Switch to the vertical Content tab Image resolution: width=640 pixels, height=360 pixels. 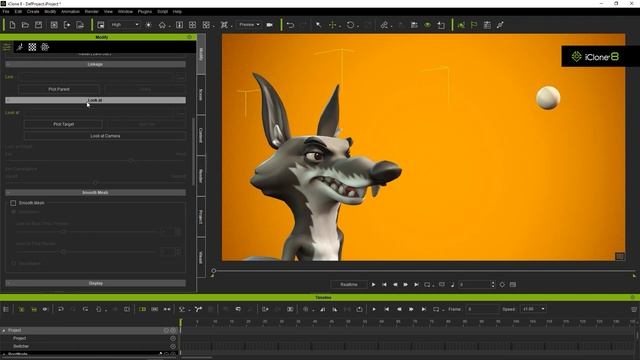coord(201,135)
